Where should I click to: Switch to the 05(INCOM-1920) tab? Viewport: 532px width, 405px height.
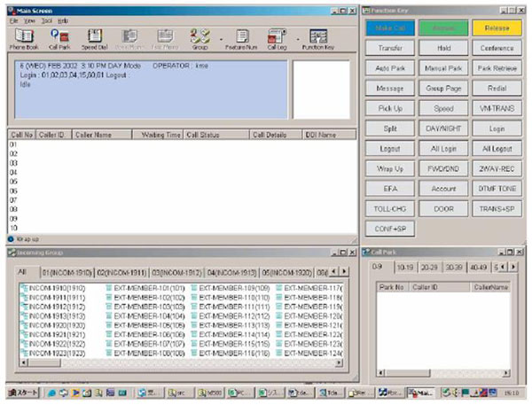[x=287, y=273]
